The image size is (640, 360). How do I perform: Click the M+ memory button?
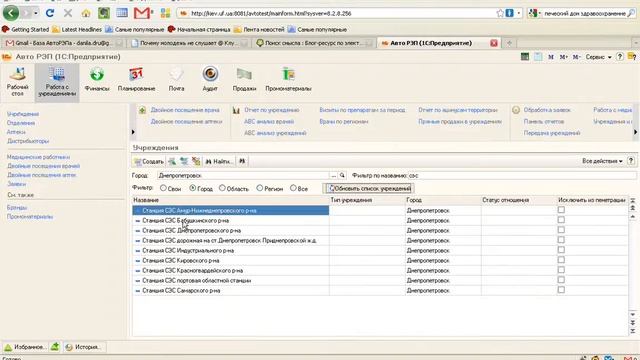point(563,57)
